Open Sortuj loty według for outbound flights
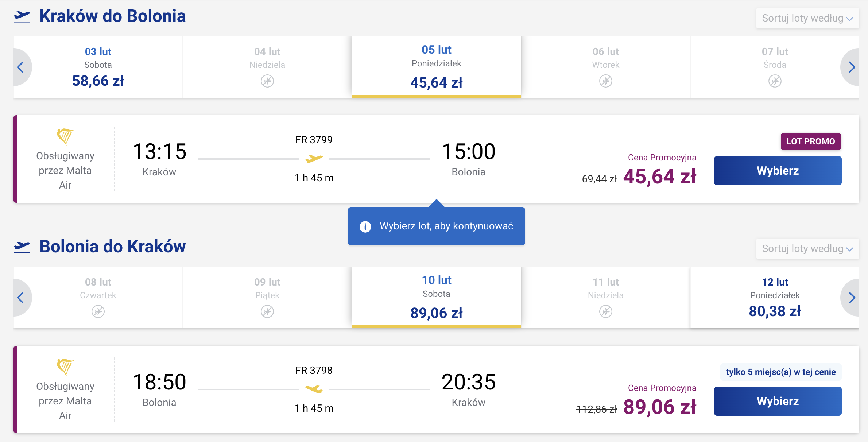This screenshot has width=868, height=442. pyautogui.click(x=807, y=18)
